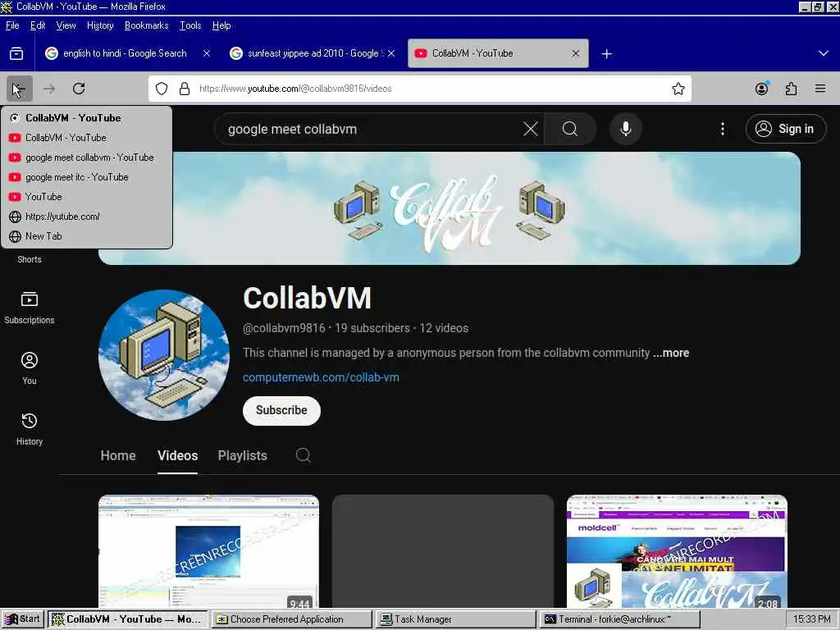Clear the YouTube search text with X
This screenshot has width=840, height=630.
click(531, 129)
